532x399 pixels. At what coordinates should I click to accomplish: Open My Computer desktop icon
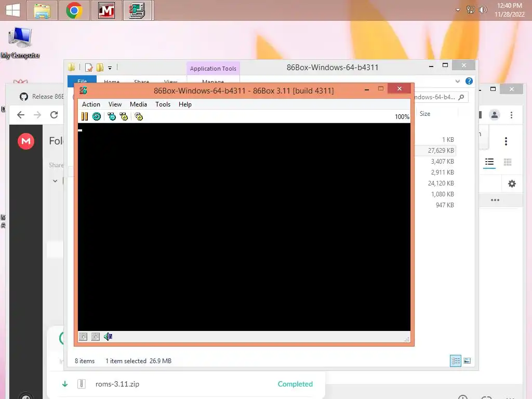click(x=20, y=43)
